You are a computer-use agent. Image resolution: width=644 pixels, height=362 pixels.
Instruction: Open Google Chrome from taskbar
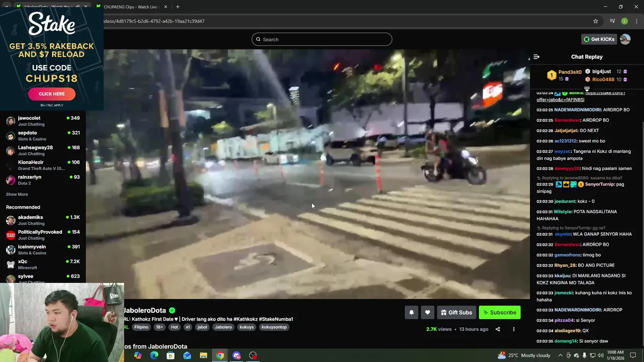[220, 355]
